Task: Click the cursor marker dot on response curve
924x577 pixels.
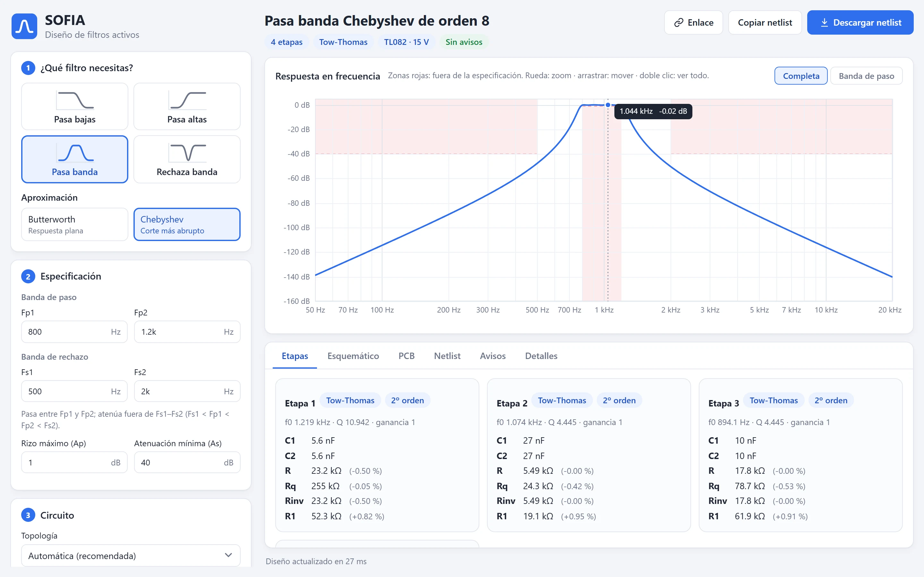Action: [x=608, y=105]
